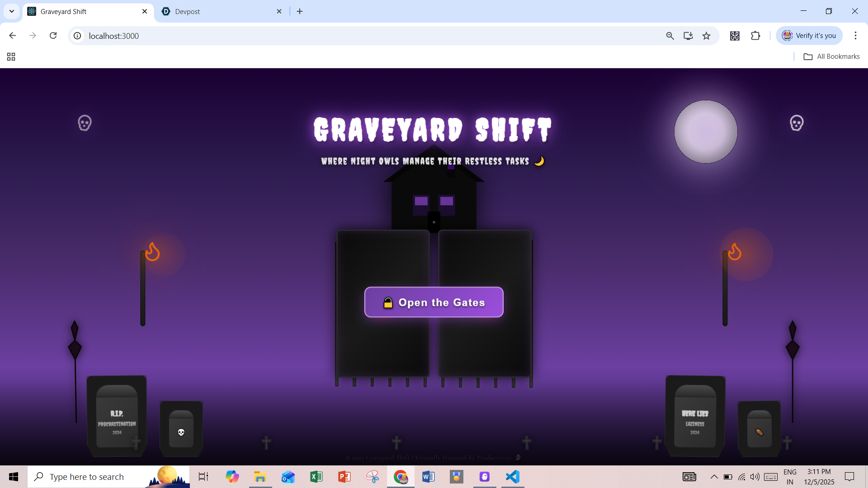Click the glowing full moon
This screenshot has width=868, height=488.
[706, 131]
